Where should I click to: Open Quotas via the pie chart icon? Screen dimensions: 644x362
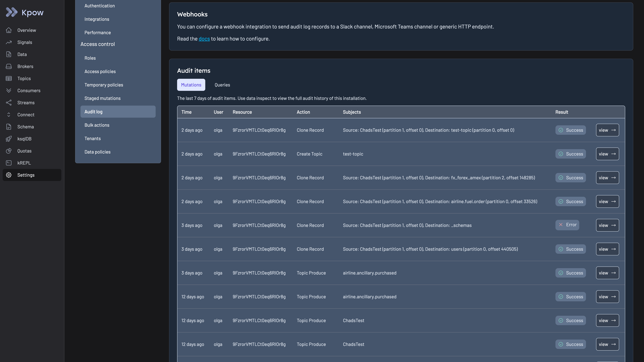click(x=9, y=151)
